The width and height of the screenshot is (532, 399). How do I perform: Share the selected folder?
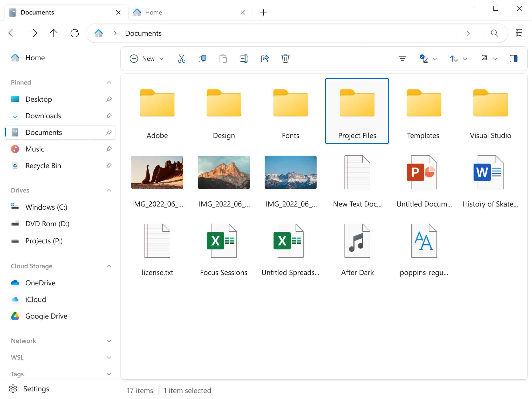[x=265, y=59]
